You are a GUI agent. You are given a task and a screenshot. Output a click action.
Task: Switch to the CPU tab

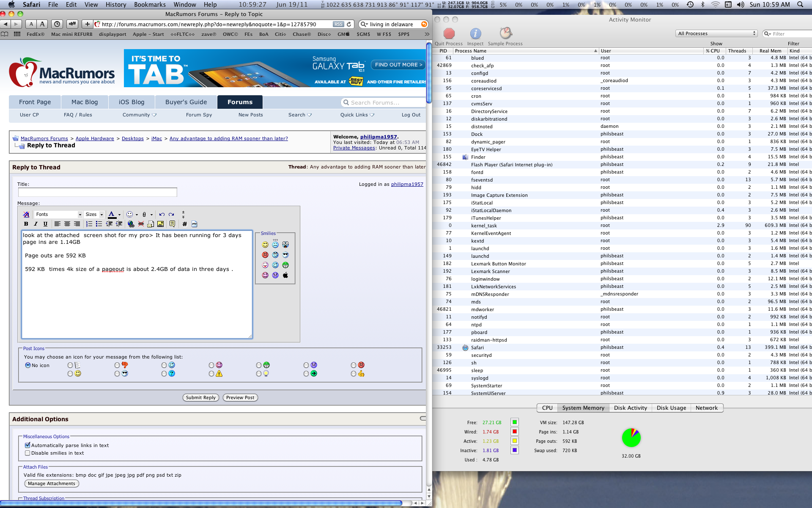pyautogui.click(x=547, y=408)
